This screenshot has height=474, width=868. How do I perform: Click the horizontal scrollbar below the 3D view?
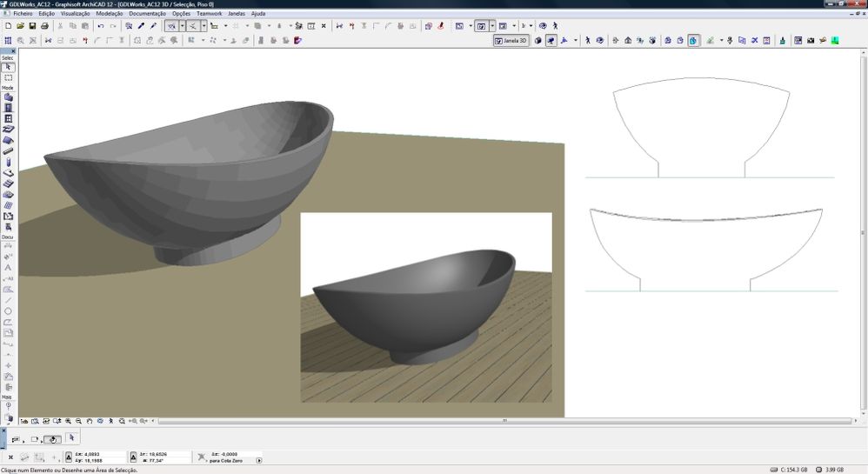coord(504,421)
